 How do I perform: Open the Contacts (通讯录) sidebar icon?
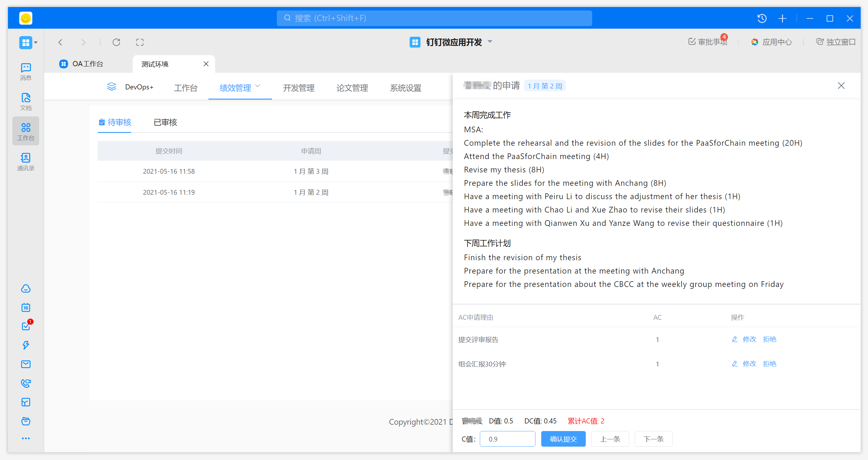pyautogui.click(x=25, y=162)
